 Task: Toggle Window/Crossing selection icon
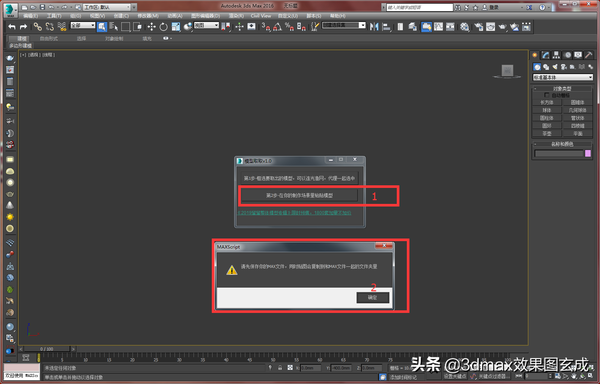(x=137, y=27)
